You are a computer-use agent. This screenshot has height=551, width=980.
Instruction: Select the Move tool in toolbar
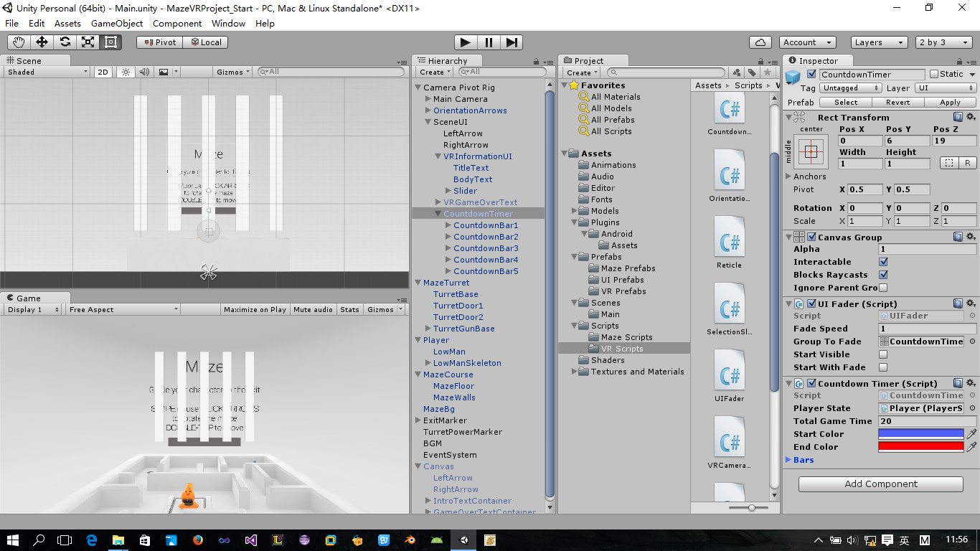[x=42, y=42]
